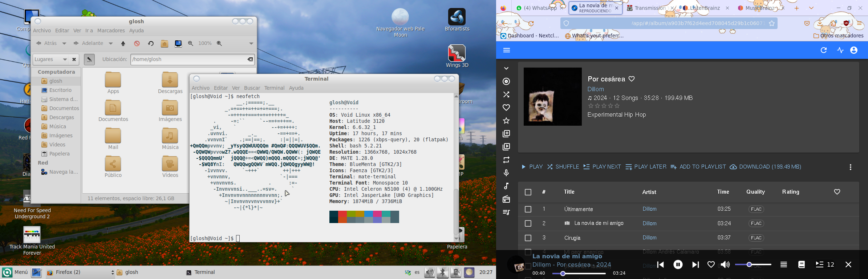Open the Atrás history dropdown arrow

tap(64, 44)
